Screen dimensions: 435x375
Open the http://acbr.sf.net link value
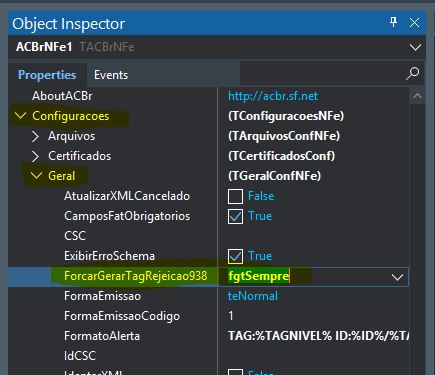click(x=273, y=96)
